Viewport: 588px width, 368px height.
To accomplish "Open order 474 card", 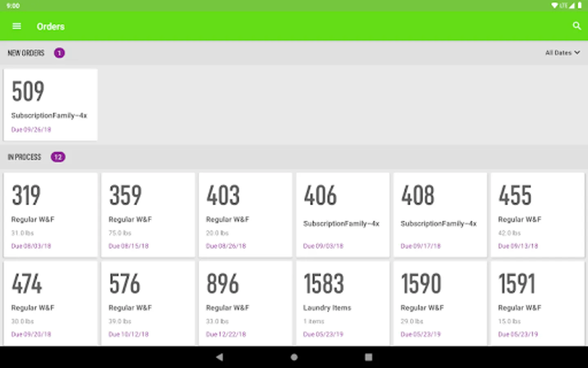I will (51, 304).
